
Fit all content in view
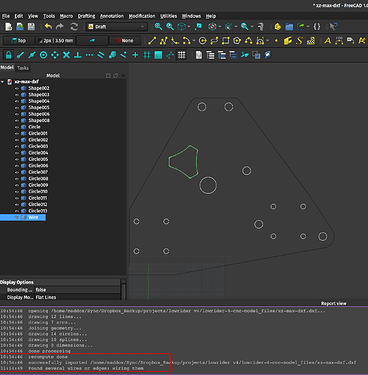(x=158, y=27)
